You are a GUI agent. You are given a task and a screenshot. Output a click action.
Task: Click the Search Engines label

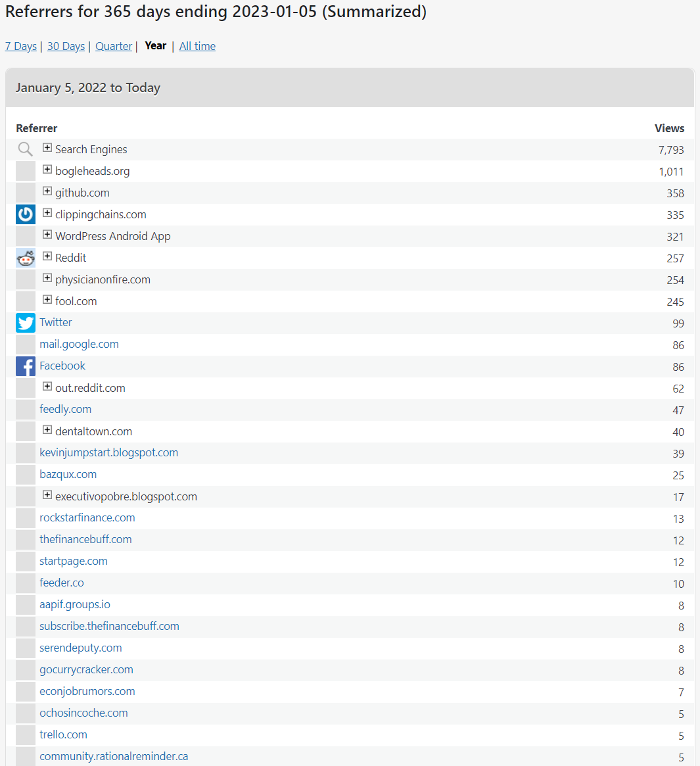coord(91,149)
